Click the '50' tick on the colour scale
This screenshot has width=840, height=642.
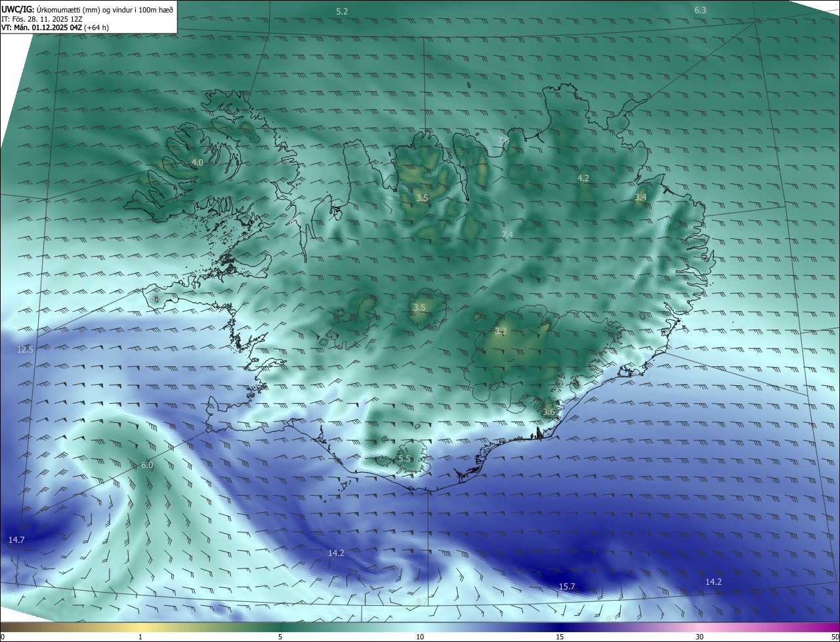point(835,637)
